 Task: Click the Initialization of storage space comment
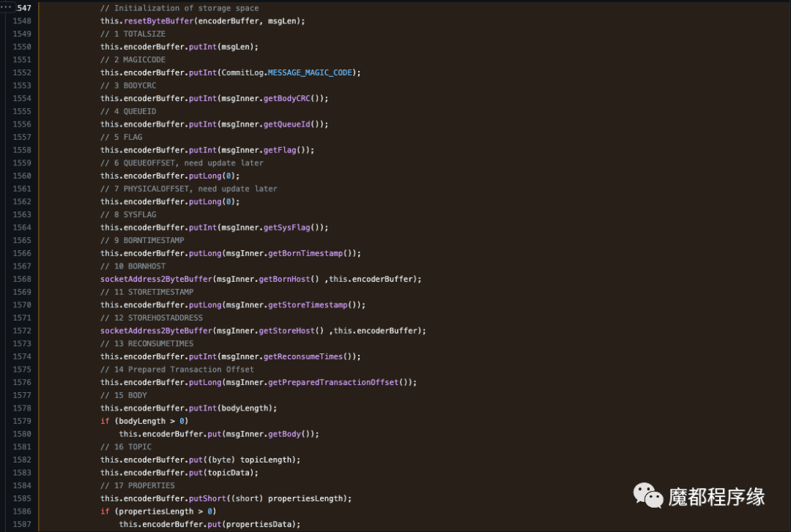[179, 8]
